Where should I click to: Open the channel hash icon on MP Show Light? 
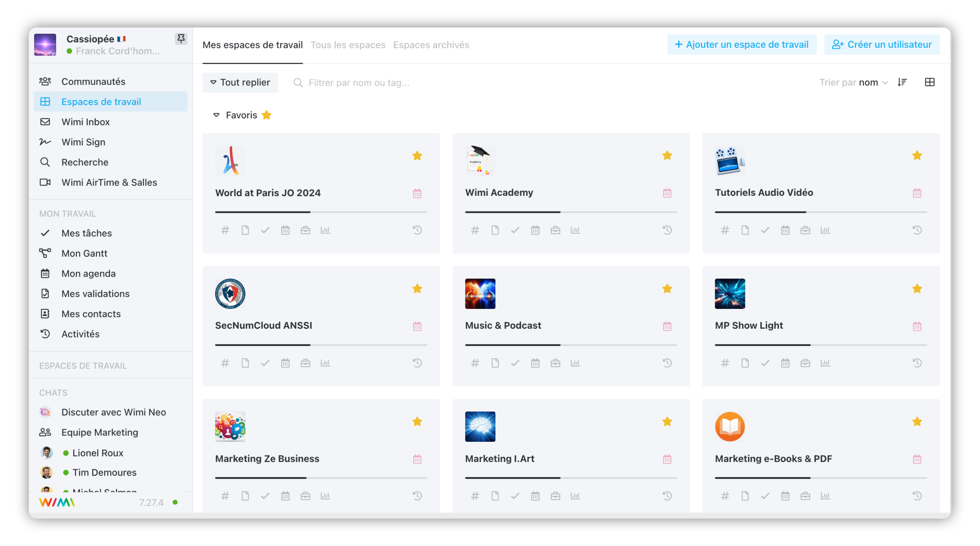tap(725, 363)
